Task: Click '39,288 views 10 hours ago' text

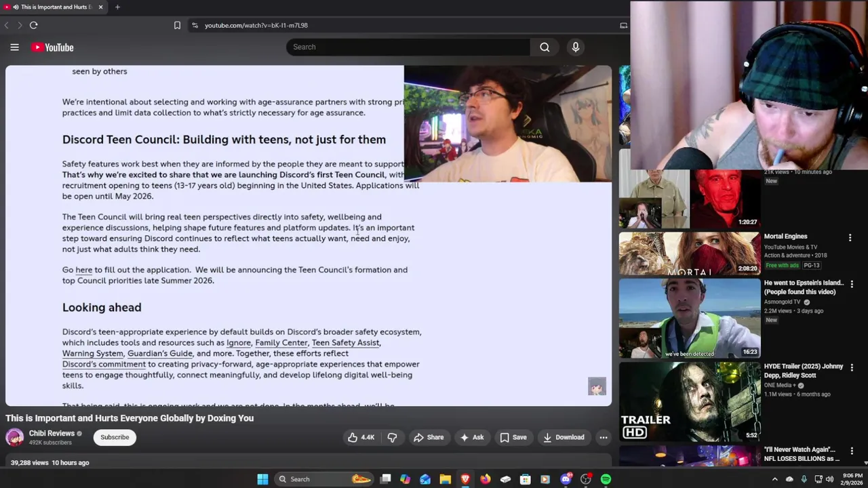Action: [x=50, y=463]
